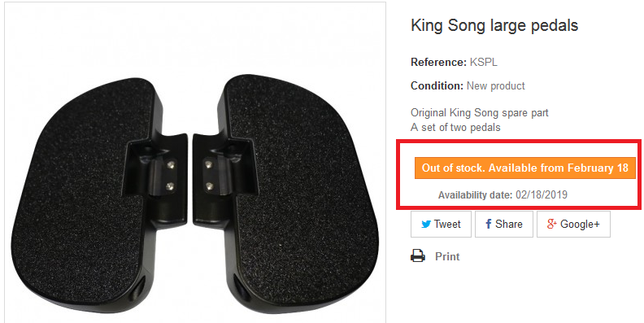Share the pedals on Facebook
This screenshot has width=644, height=323.
(x=504, y=224)
